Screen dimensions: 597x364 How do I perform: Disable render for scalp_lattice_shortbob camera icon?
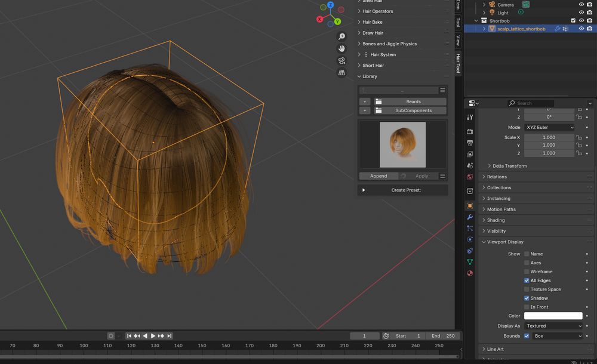point(589,29)
